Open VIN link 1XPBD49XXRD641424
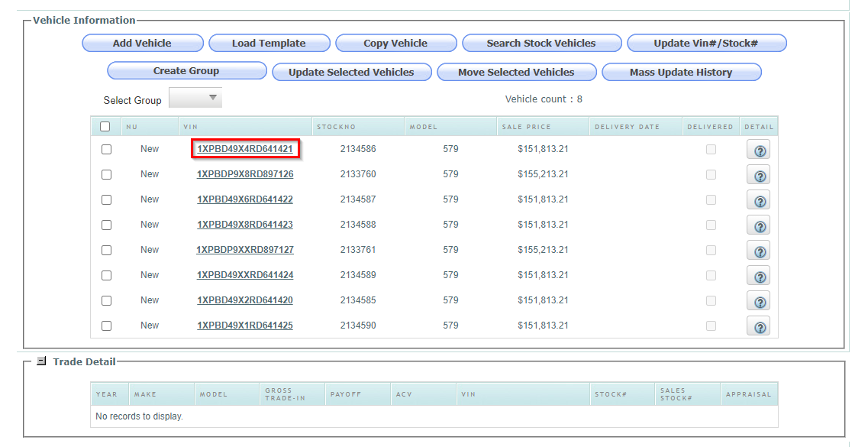 click(245, 275)
